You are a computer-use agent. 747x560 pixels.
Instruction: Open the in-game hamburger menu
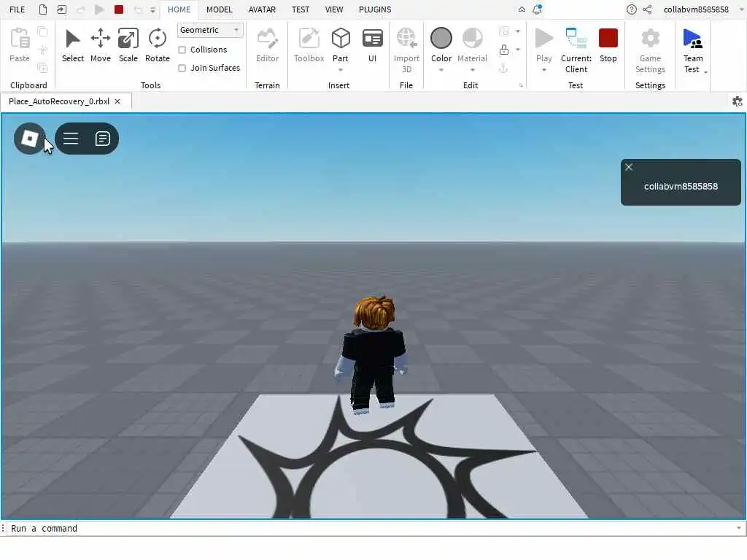click(x=71, y=139)
